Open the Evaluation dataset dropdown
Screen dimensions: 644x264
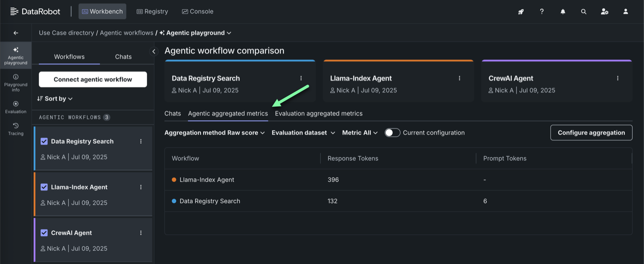303,133
